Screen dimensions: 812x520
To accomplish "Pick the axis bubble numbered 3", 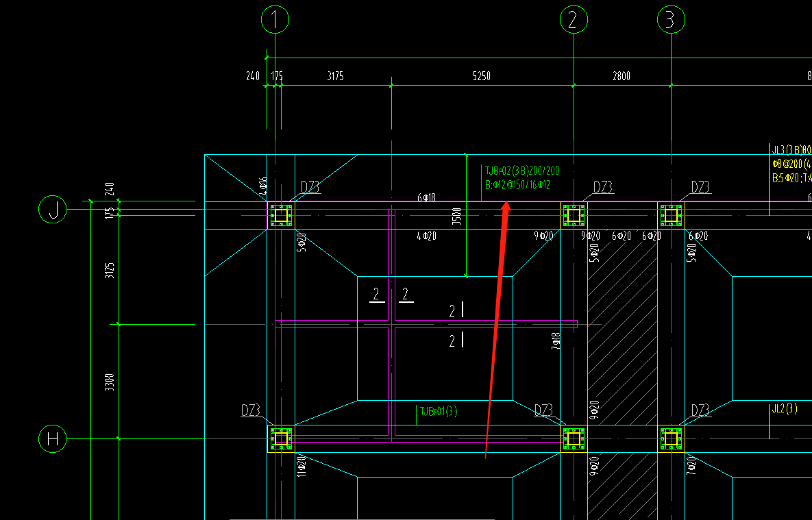I will point(671,20).
